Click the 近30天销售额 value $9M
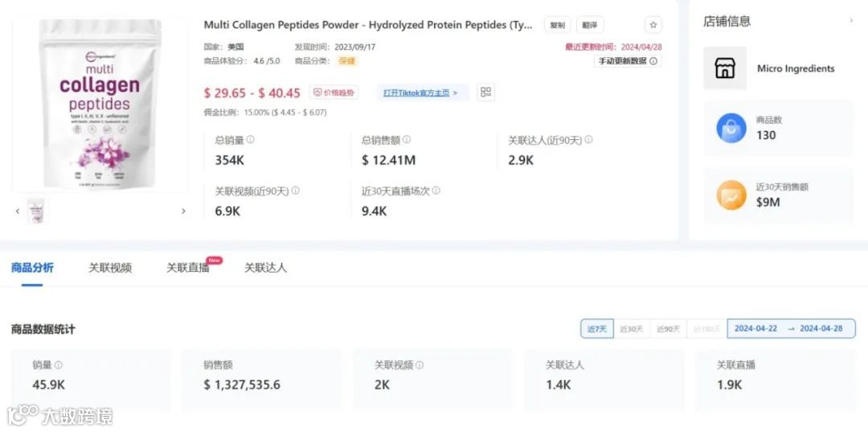 pos(768,202)
